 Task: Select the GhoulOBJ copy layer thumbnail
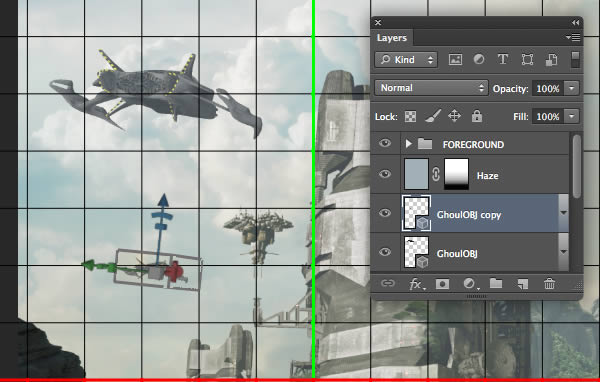[x=416, y=213]
